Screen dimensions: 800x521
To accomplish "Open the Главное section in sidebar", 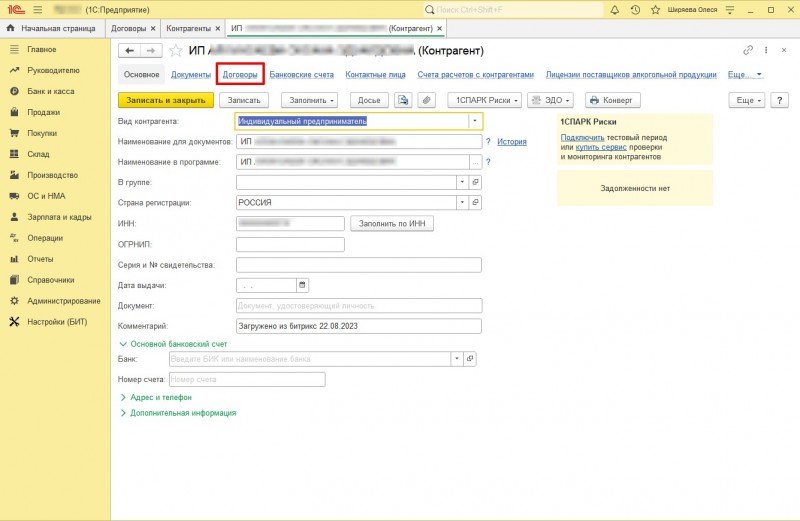I will coord(42,49).
